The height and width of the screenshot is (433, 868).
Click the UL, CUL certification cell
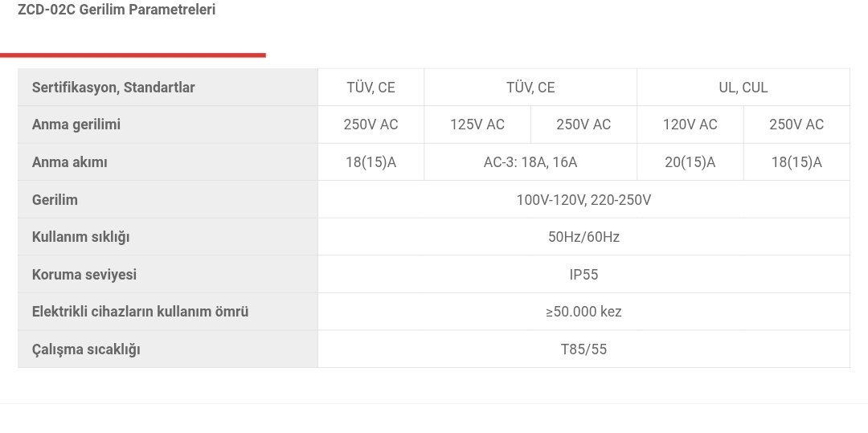click(743, 88)
